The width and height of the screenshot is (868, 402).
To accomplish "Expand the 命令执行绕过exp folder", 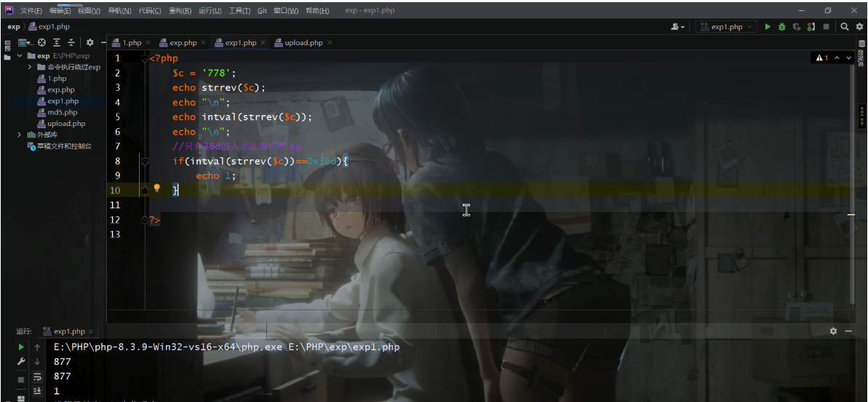I will [30, 67].
